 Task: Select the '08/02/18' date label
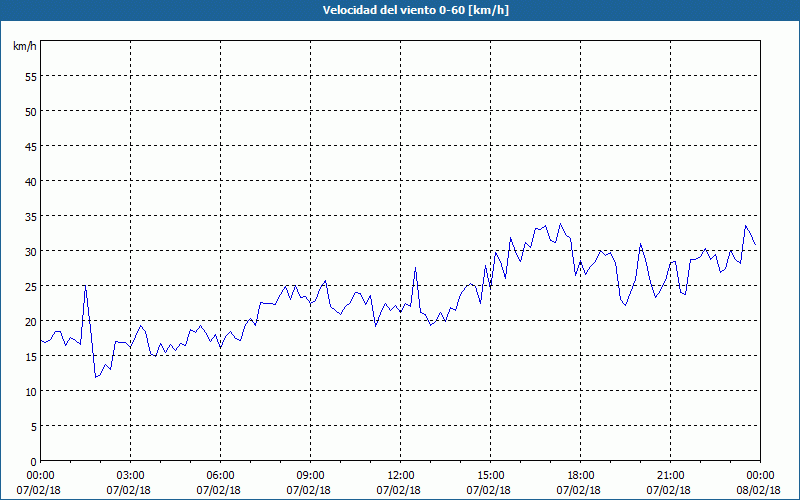(x=758, y=490)
